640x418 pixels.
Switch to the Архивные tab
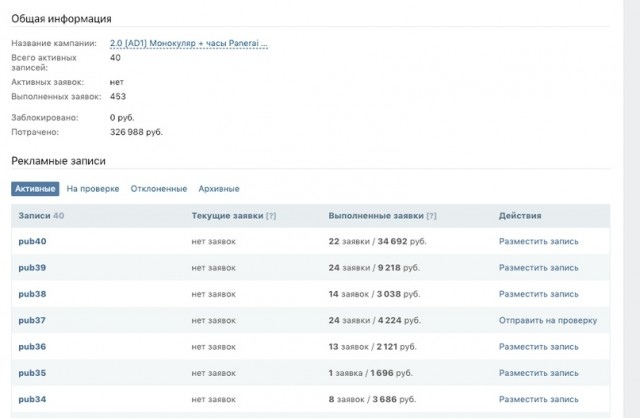coord(219,189)
